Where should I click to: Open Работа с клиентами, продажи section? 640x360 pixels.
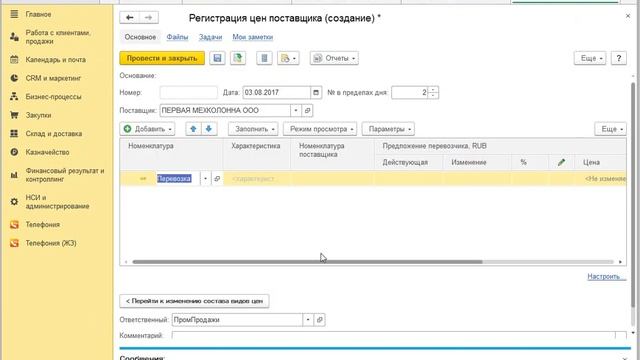(58, 37)
